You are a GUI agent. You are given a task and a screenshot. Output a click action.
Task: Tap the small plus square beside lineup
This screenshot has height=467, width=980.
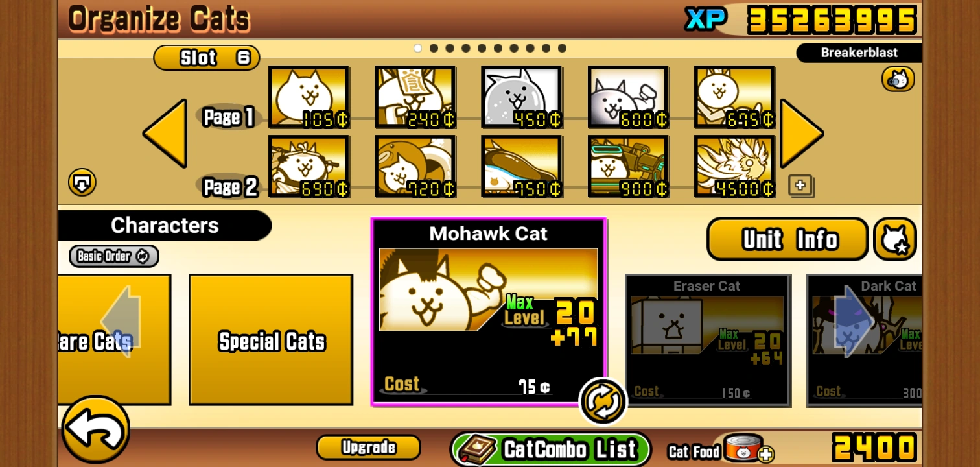(800, 186)
